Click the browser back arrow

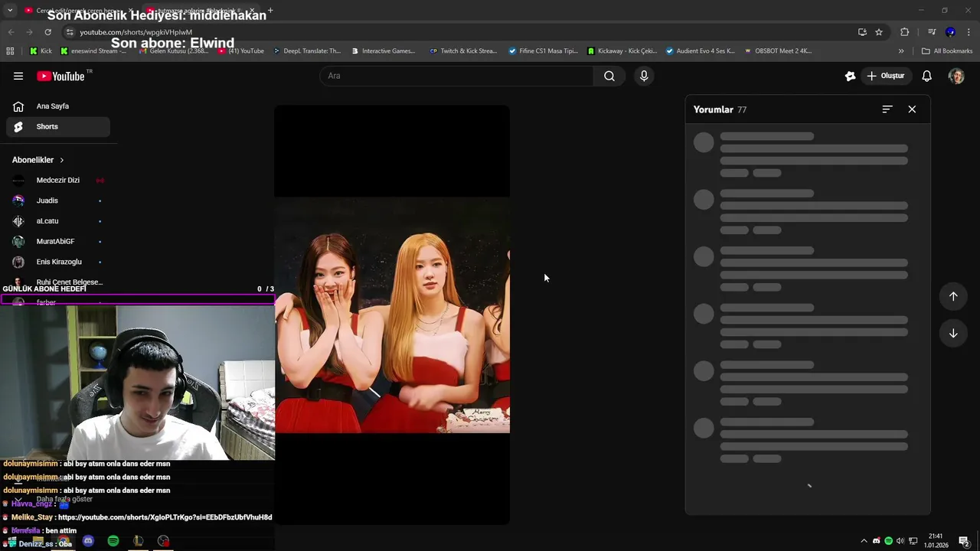coord(11,32)
